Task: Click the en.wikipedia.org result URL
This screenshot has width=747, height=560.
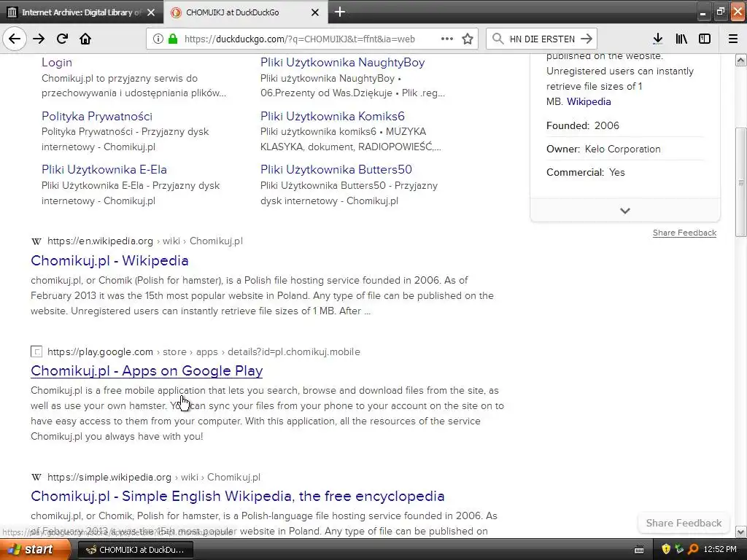Action: [145, 241]
